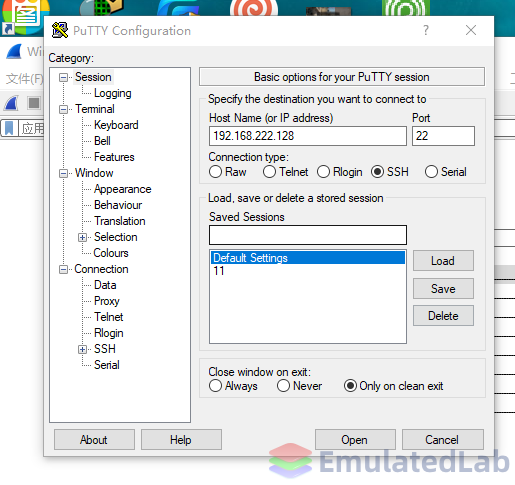Image resolution: width=515 pixels, height=485 pixels.
Task: Select the Raw connection type
Action: click(215, 172)
